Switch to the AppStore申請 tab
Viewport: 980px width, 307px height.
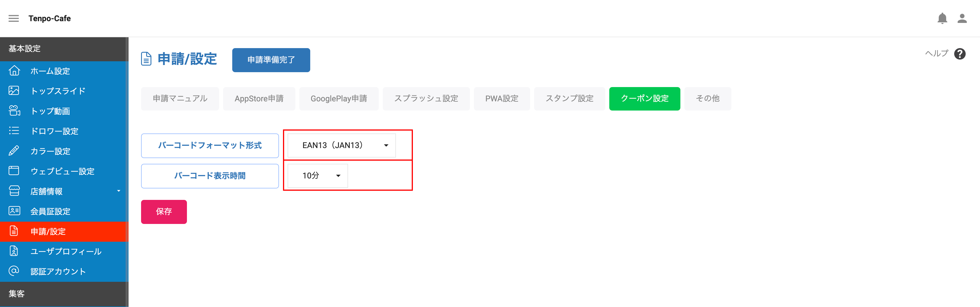tap(259, 99)
